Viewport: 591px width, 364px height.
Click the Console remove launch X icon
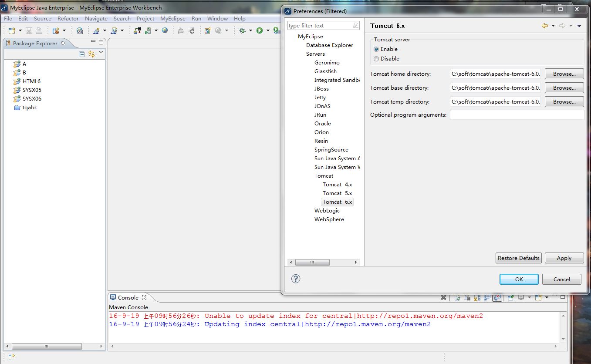(443, 297)
